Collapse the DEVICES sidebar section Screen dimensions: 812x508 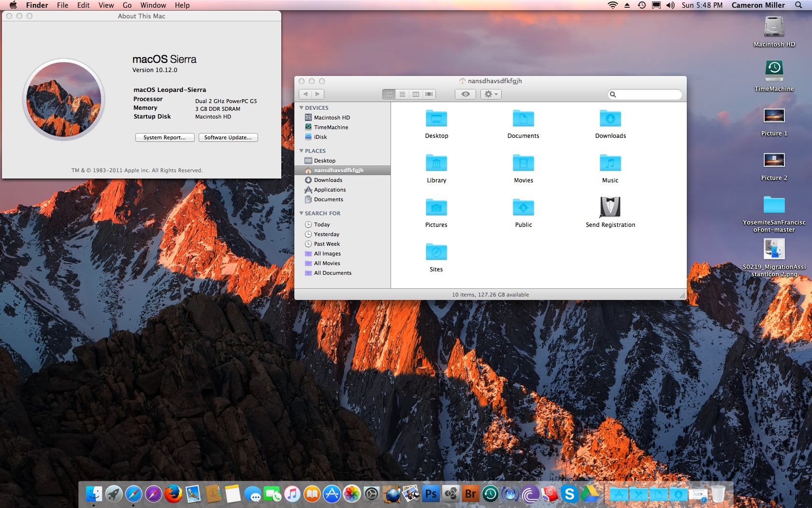point(302,108)
